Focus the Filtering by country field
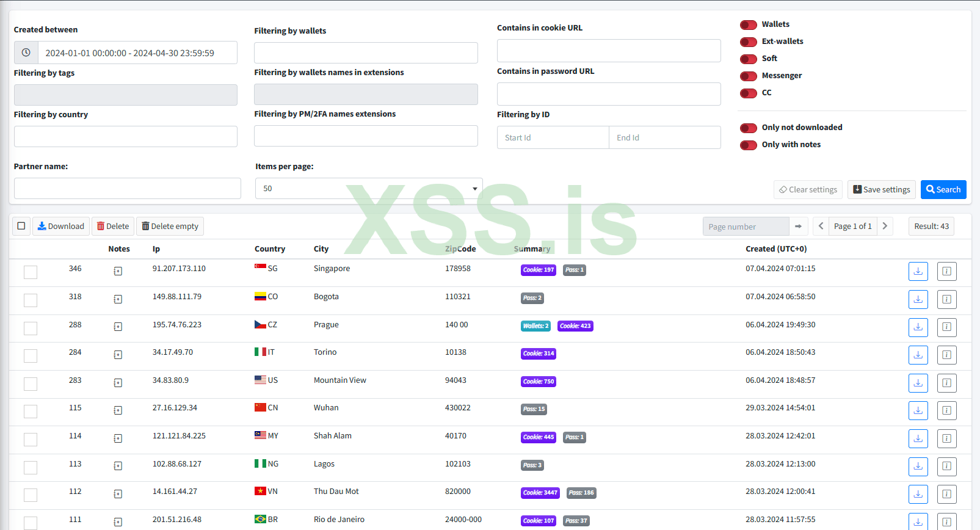The width and height of the screenshot is (980, 530). [x=126, y=136]
